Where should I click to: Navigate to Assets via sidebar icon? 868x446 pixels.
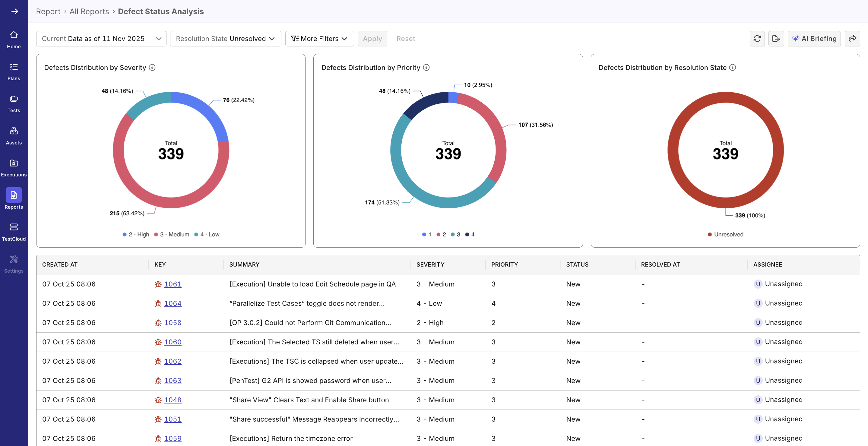pos(14,135)
